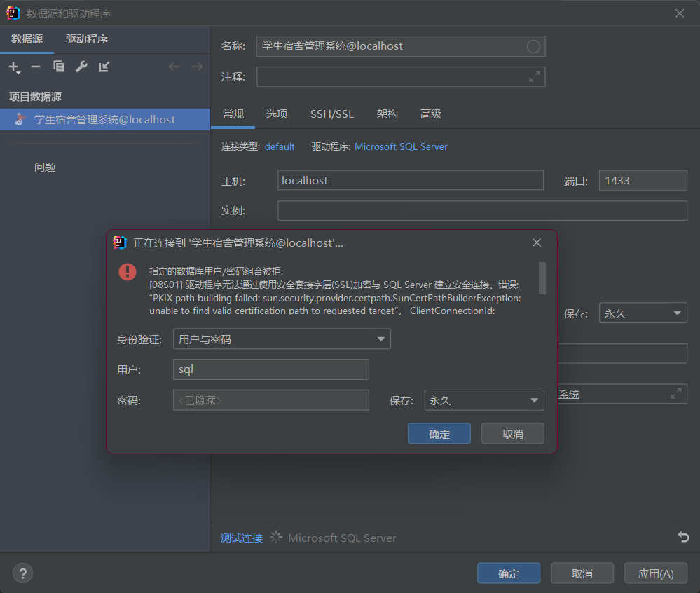This screenshot has height=593, width=700.
Task: Click the red error exclamation icon
Action: click(128, 271)
